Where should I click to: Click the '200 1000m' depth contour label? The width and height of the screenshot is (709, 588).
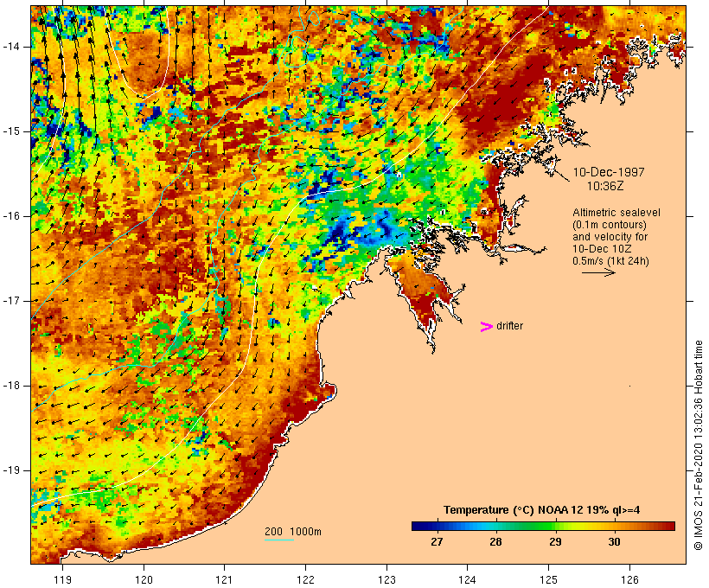point(293,532)
